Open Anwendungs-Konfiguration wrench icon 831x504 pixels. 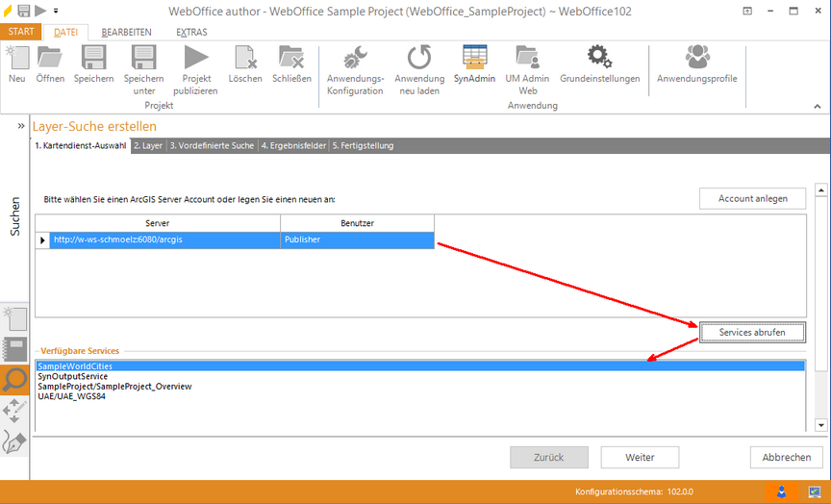tap(356, 58)
